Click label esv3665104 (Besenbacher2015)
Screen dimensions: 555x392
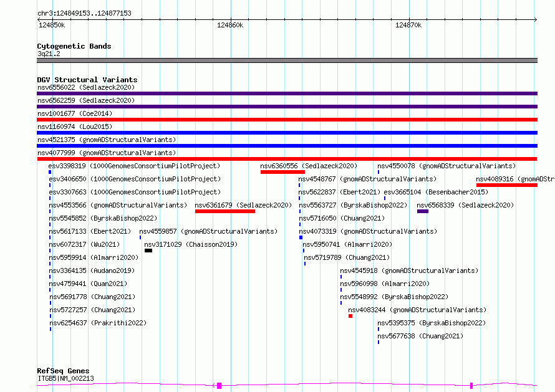click(x=436, y=192)
